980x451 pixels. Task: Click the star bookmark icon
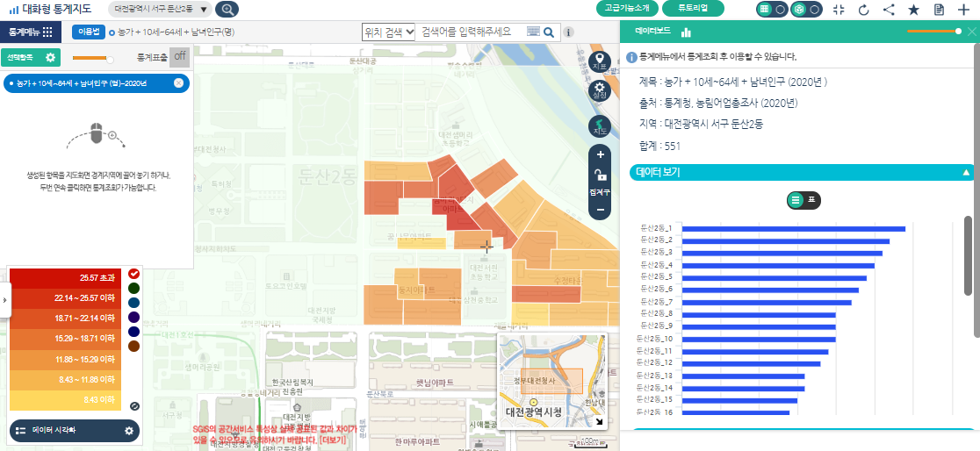913,10
